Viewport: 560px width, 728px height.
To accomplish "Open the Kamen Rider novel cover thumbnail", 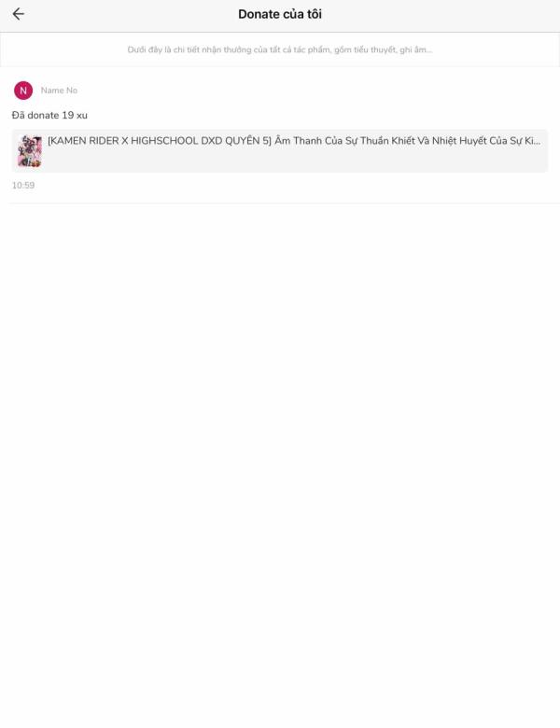I will coord(30,151).
